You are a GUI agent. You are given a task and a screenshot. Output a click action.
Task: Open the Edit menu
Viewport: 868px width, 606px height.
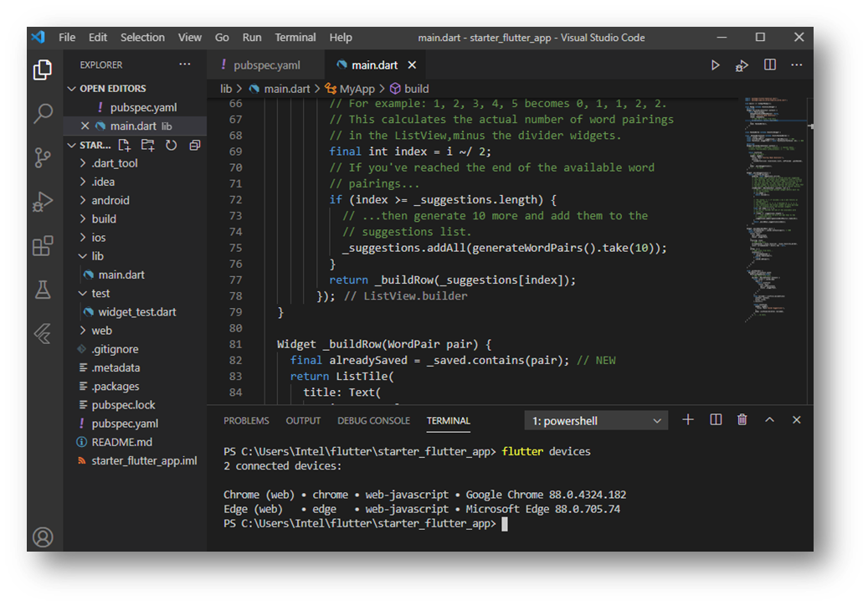coord(98,37)
